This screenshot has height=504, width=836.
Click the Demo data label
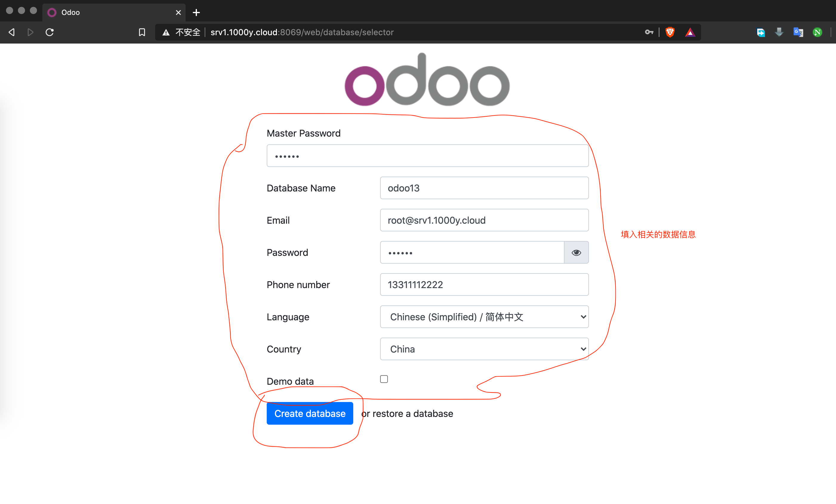[290, 381]
